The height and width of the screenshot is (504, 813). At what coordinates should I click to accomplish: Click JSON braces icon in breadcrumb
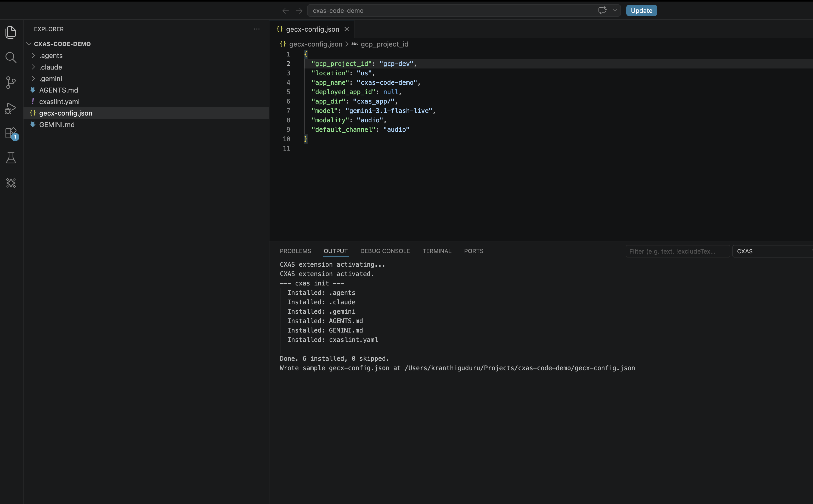[x=283, y=44]
